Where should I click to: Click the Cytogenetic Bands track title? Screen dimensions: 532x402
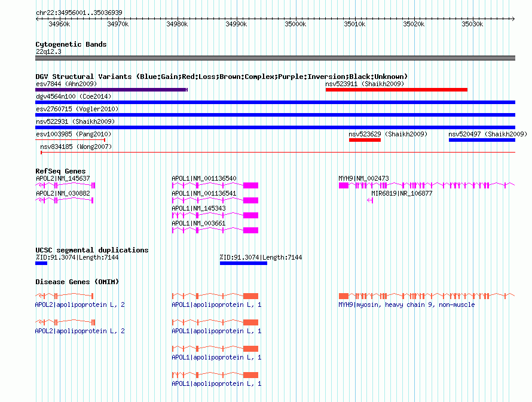71,44
